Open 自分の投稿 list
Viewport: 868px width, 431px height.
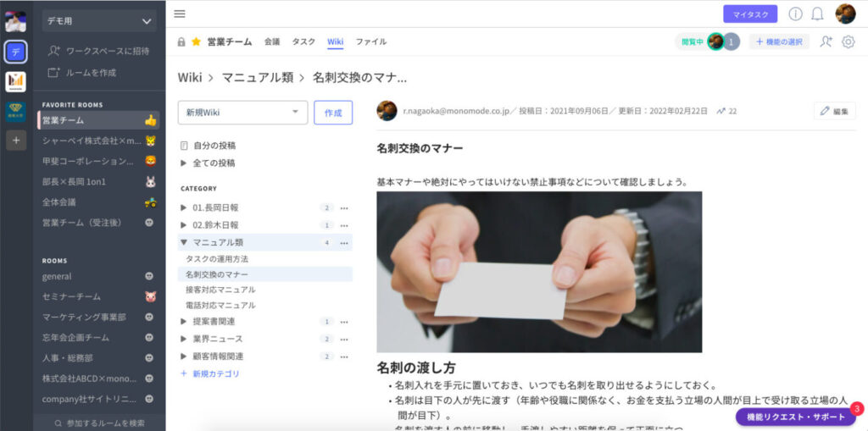[209, 146]
